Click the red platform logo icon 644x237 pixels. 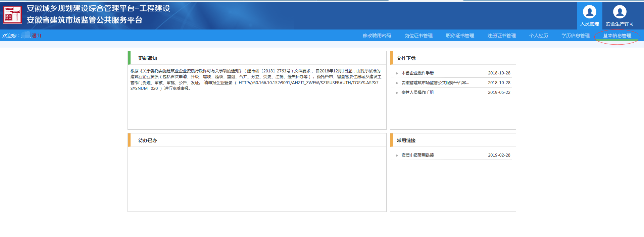tap(12, 15)
